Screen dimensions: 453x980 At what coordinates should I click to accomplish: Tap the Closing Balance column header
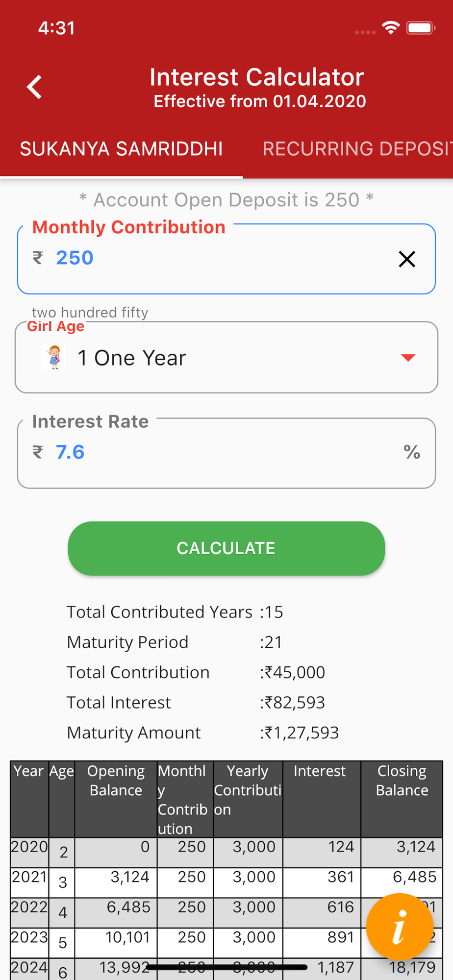pos(402,781)
